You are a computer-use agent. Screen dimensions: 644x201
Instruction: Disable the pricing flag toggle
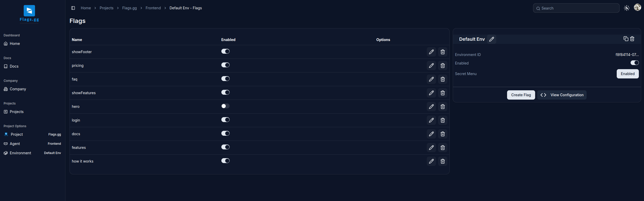tap(225, 65)
